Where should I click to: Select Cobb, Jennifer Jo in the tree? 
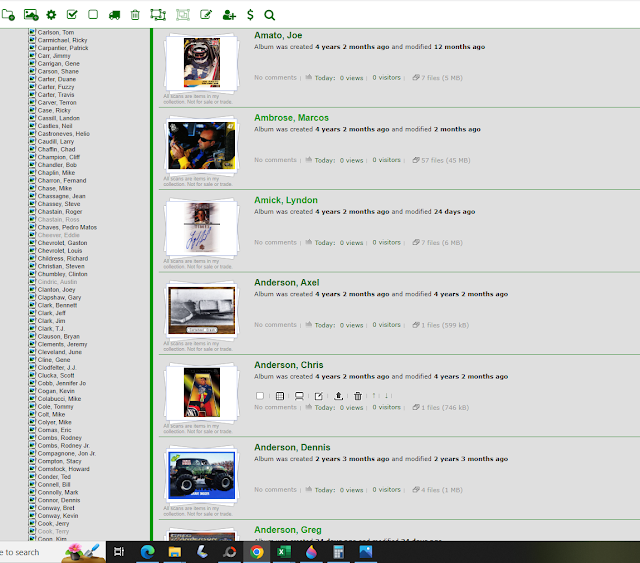click(x=62, y=383)
